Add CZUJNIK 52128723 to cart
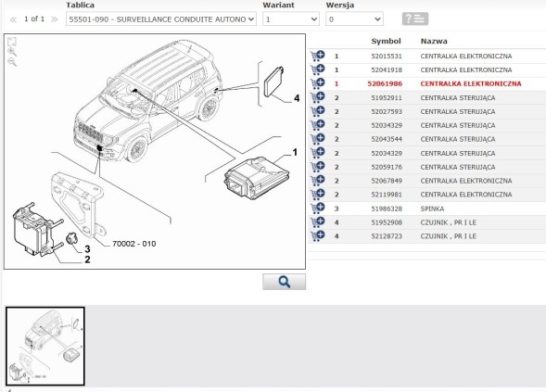Screen dimensions: 546x392 point(317,236)
